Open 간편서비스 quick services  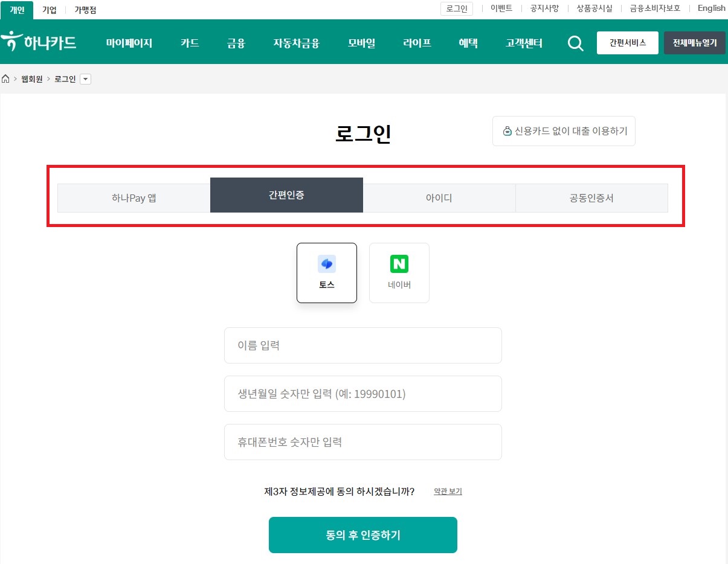tap(627, 43)
